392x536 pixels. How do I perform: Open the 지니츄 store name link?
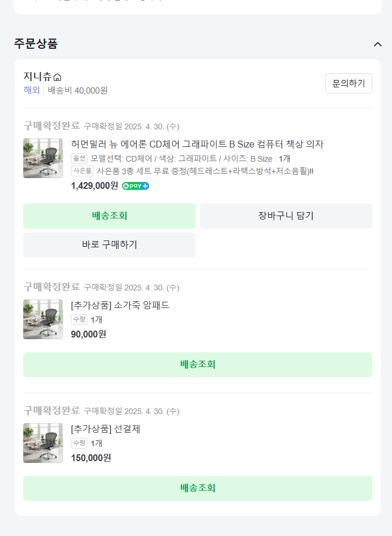[x=37, y=77]
